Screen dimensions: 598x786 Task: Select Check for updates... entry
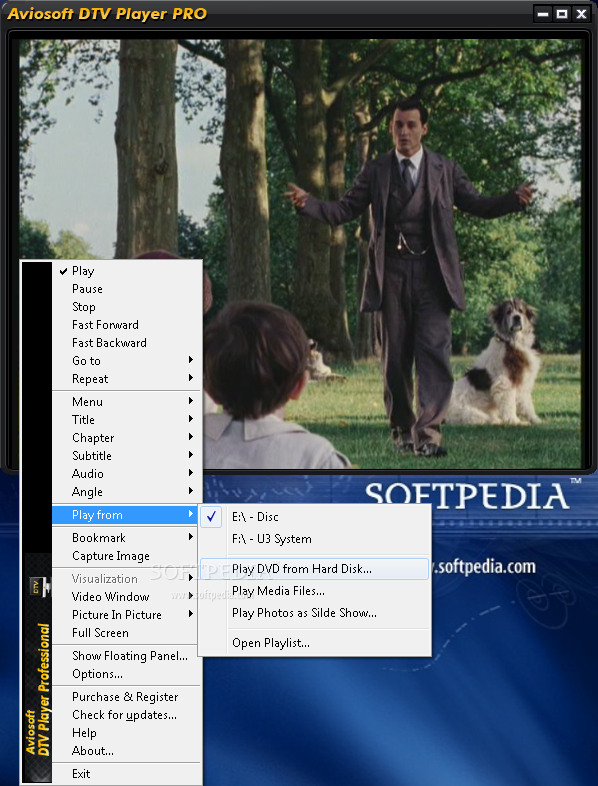coord(126,715)
